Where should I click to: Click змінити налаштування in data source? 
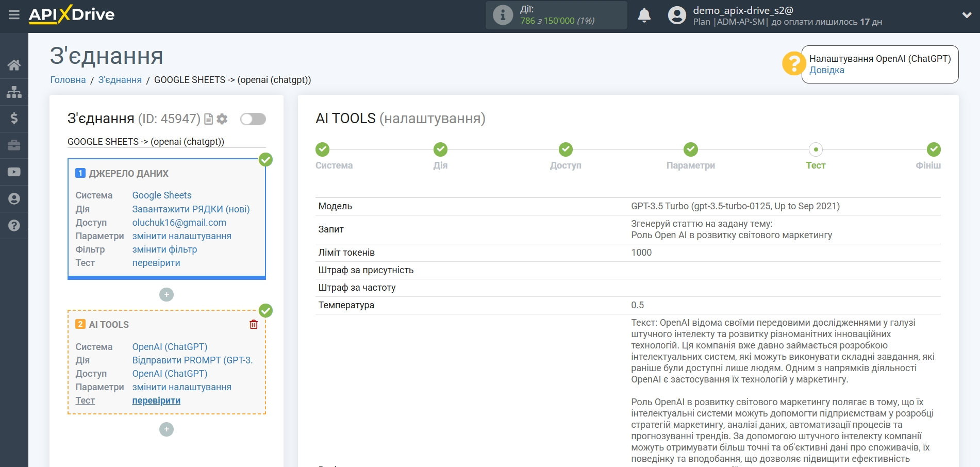click(181, 236)
